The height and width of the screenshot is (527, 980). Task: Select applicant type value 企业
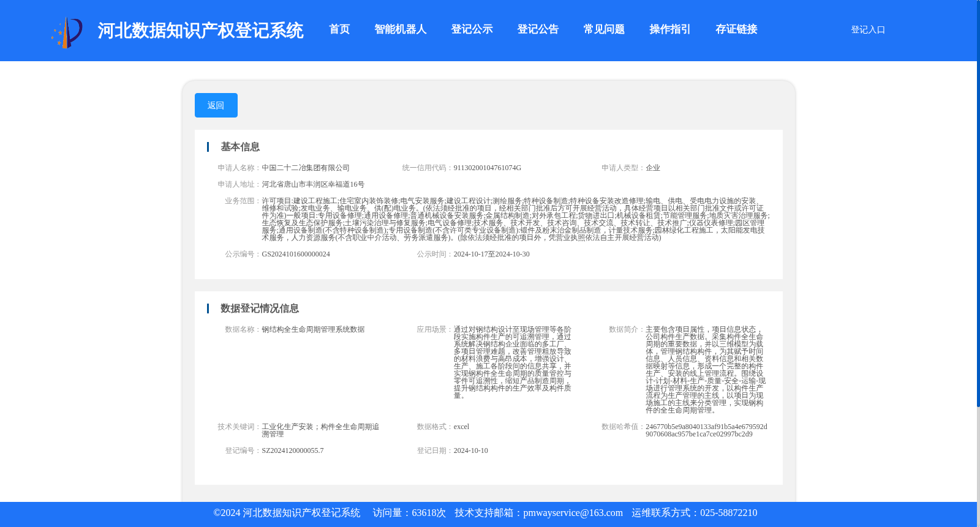pos(653,168)
